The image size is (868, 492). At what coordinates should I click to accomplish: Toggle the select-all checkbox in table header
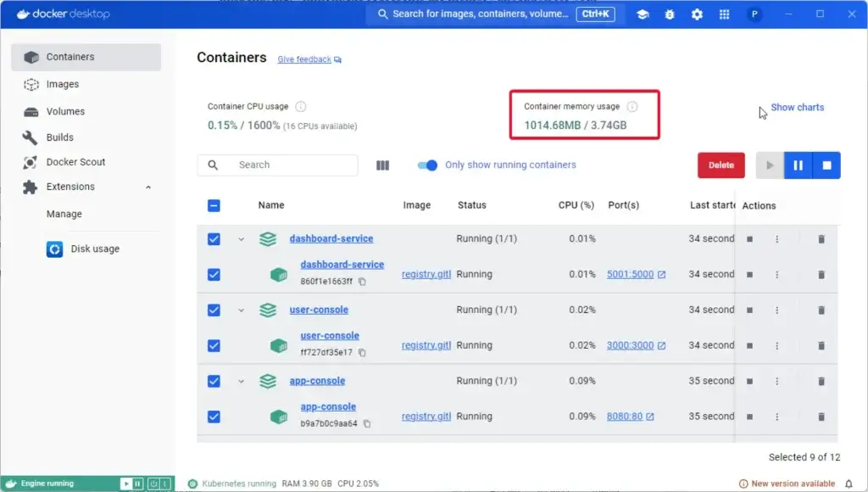214,205
